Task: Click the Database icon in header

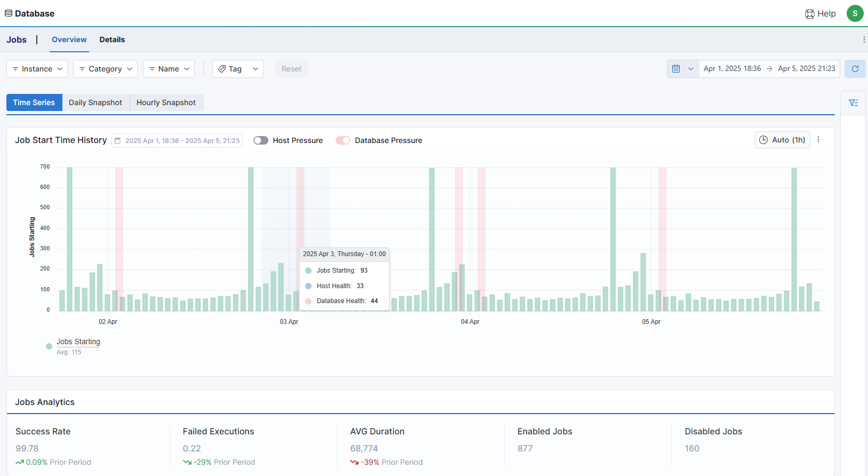Action: [9, 13]
